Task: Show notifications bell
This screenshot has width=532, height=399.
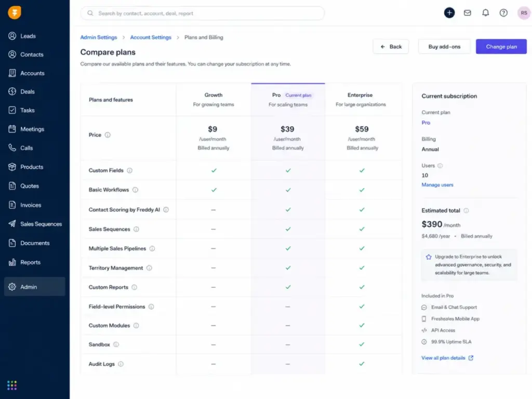Action: pyautogui.click(x=486, y=13)
